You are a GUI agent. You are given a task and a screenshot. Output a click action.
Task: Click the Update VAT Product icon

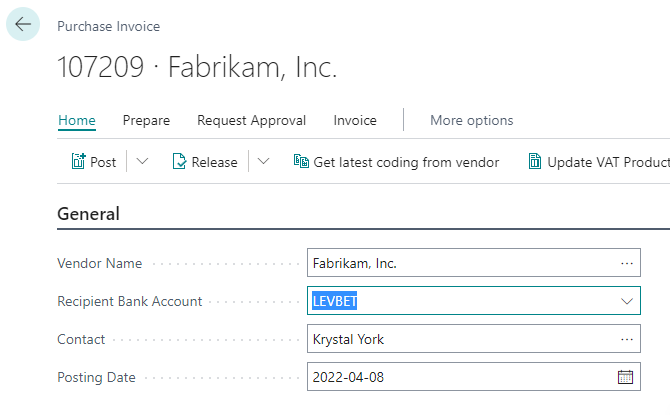[x=535, y=162]
